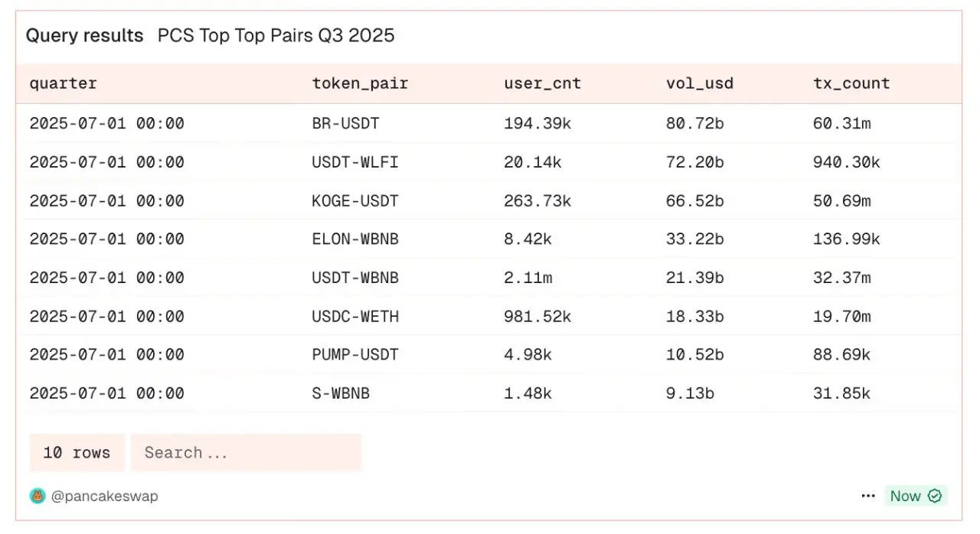The height and width of the screenshot is (534, 980).
Task: Click the ELON-WBNB volume value 33.22b
Action: pos(694,239)
